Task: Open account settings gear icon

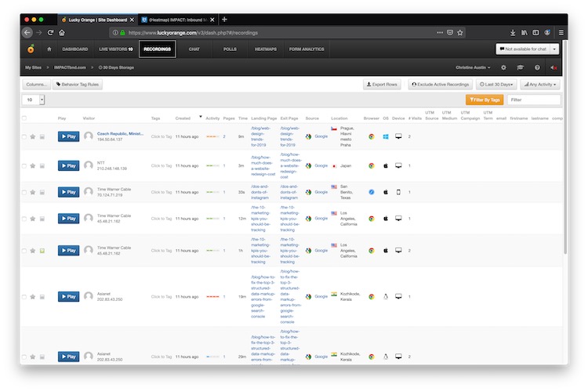Action: (503, 67)
